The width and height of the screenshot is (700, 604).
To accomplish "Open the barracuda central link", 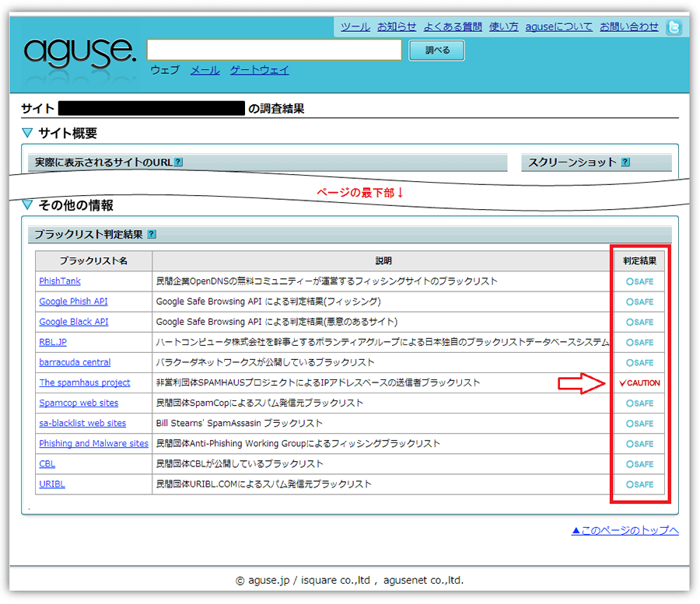I will click(75, 362).
